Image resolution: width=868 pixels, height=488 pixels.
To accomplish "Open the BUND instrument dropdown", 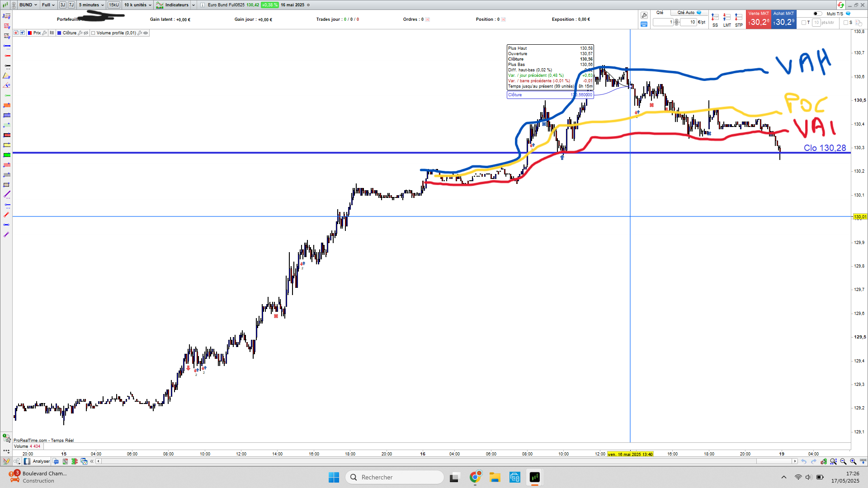I will pyautogui.click(x=28, y=5).
